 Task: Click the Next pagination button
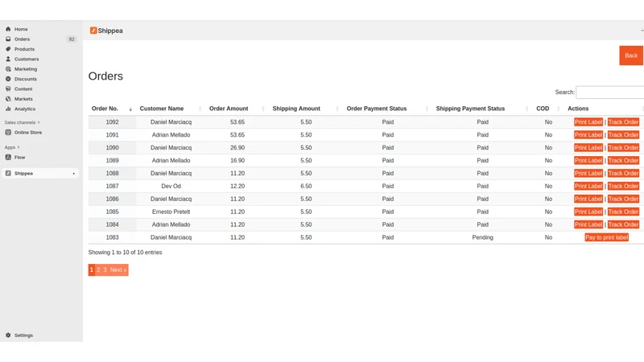(118, 269)
